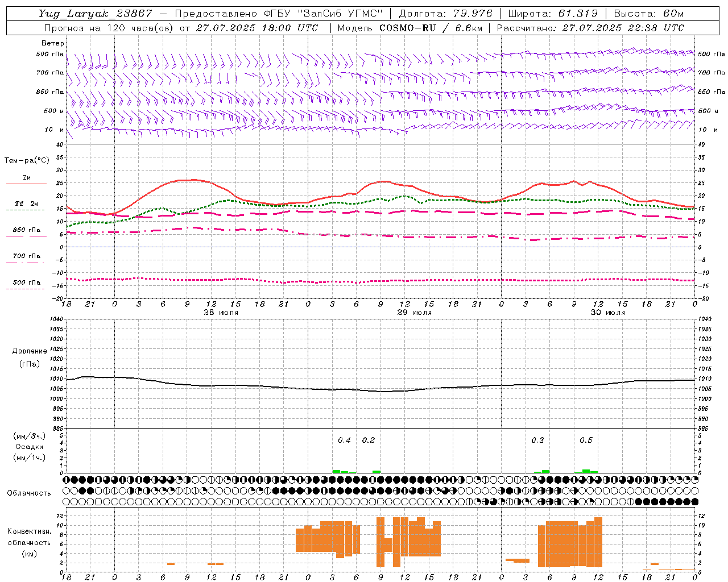Select the 'Td 2м' dew point legend label
728x582 pixels.
pyautogui.click(x=27, y=203)
